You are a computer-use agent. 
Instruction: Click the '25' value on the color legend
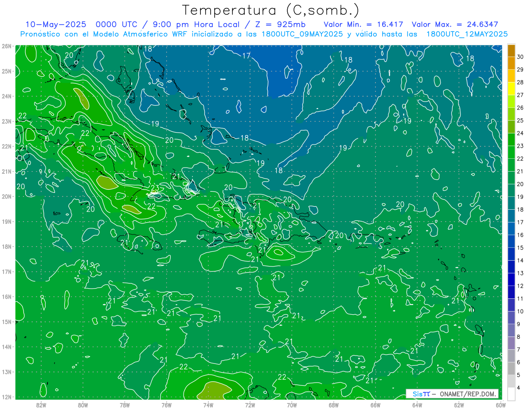click(x=520, y=121)
